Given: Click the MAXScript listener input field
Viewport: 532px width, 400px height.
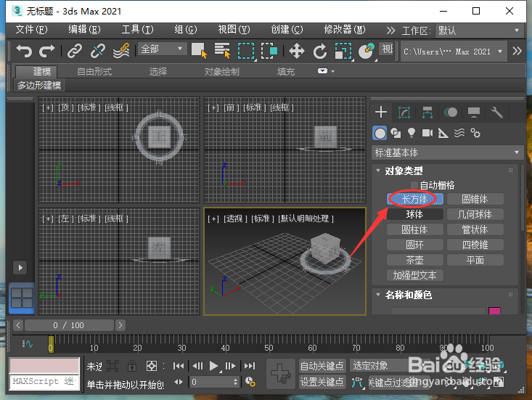Looking at the screenshot, I should 44,381.
